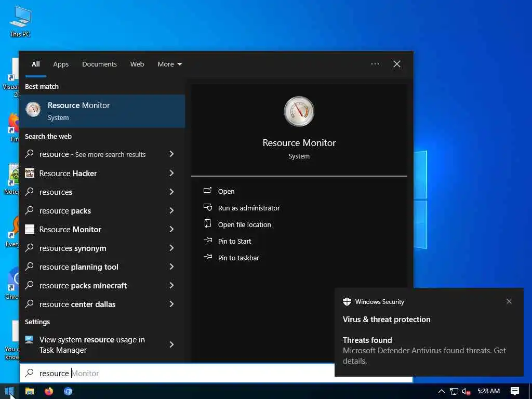532x399 pixels.
Task: Close the search panel with X
Action: [x=396, y=64]
